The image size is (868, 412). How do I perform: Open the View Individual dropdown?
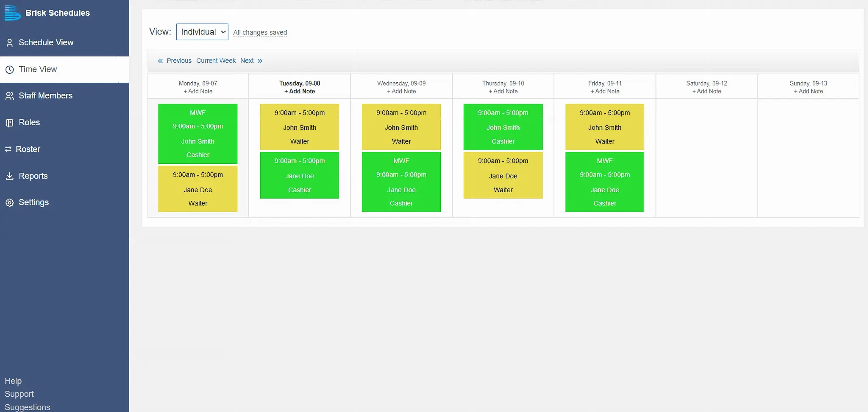coord(202,32)
